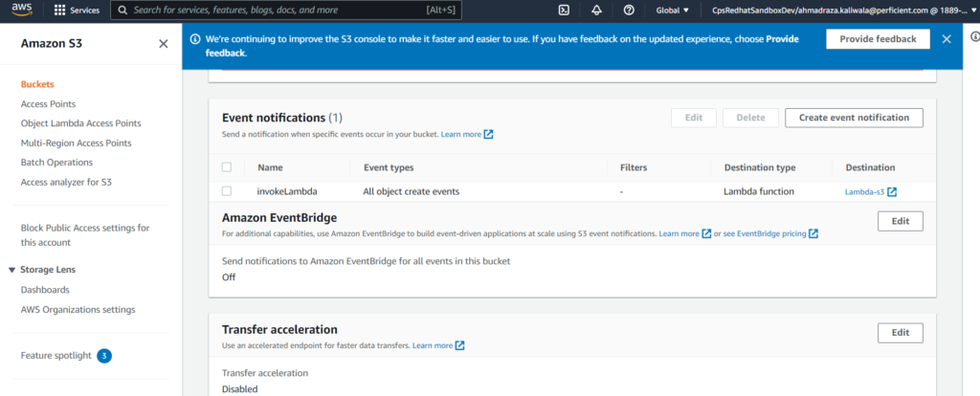Click the EventBridge Off status text
This screenshot has width=980, height=396.
pyautogui.click(x=229, y=277)
